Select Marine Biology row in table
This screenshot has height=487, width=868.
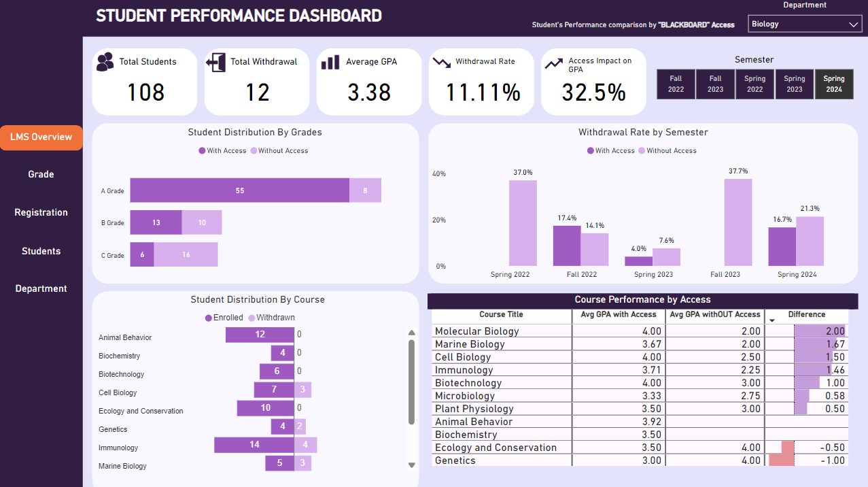[640, 344]
